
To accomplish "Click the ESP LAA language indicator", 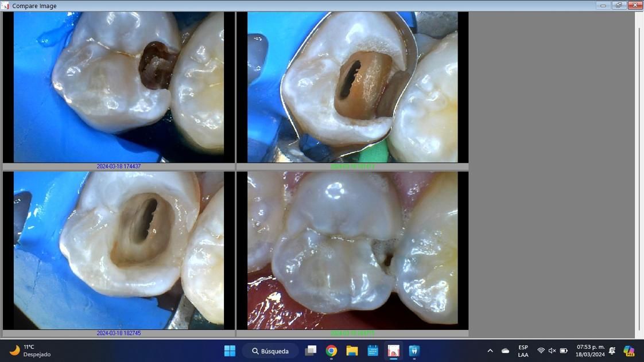I will pos(523,351).
